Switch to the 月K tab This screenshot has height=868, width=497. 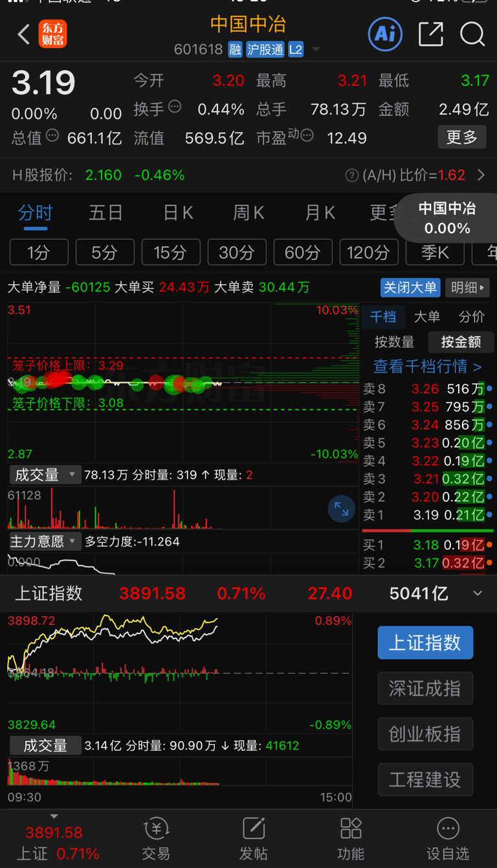tap(320, 212)
